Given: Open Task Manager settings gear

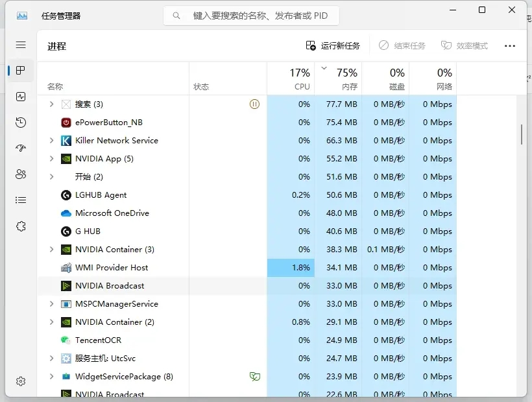Looking at the screenshot, I should (x=21, y=381).
